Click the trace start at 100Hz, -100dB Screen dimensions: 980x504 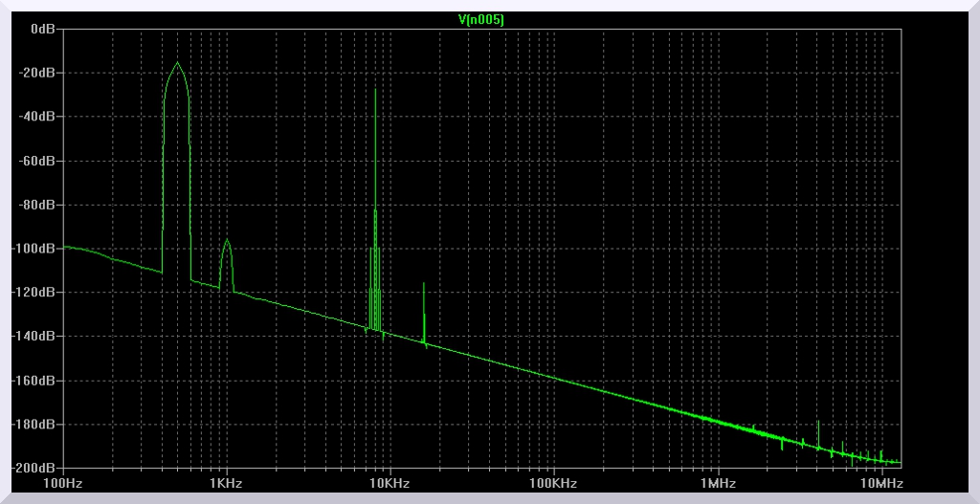click(64, 247)
